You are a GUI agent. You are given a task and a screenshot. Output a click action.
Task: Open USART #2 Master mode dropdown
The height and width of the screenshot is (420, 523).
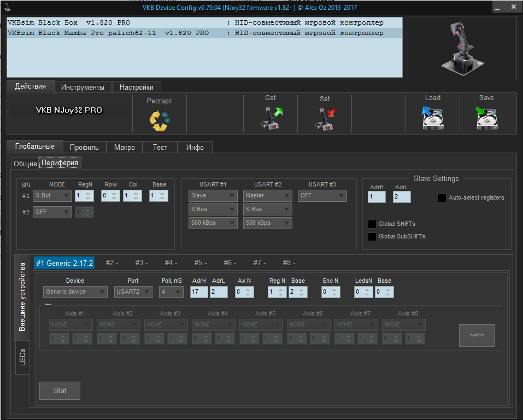click(267, 196)
